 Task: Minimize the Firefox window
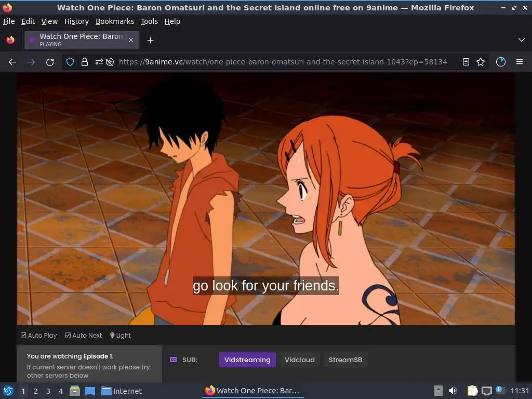tap(503, 7)
